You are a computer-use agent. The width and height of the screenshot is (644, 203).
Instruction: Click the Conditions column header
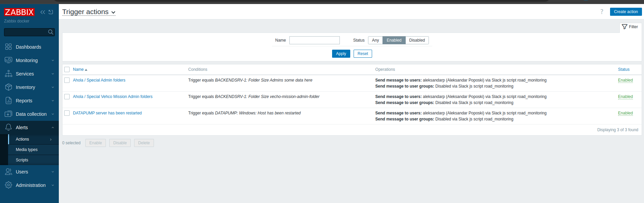(198, 69)
